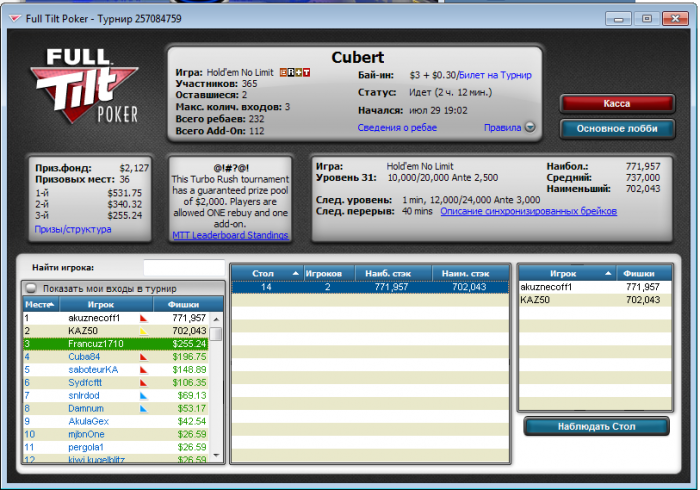Click the blue flag icon beside snlrdod
700x490 pixels.
pyautogui.click(x=143, y=396)
